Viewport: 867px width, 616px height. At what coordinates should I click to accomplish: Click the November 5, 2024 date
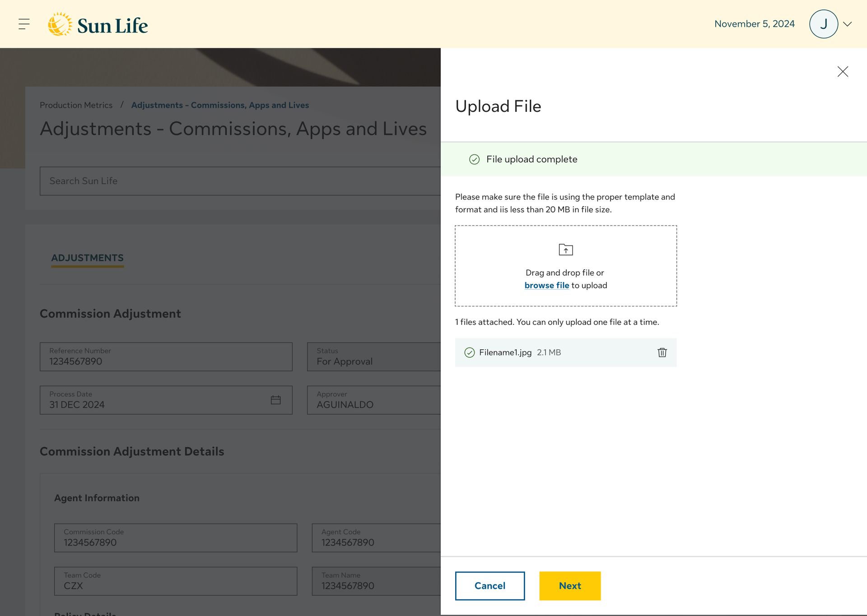755,24
